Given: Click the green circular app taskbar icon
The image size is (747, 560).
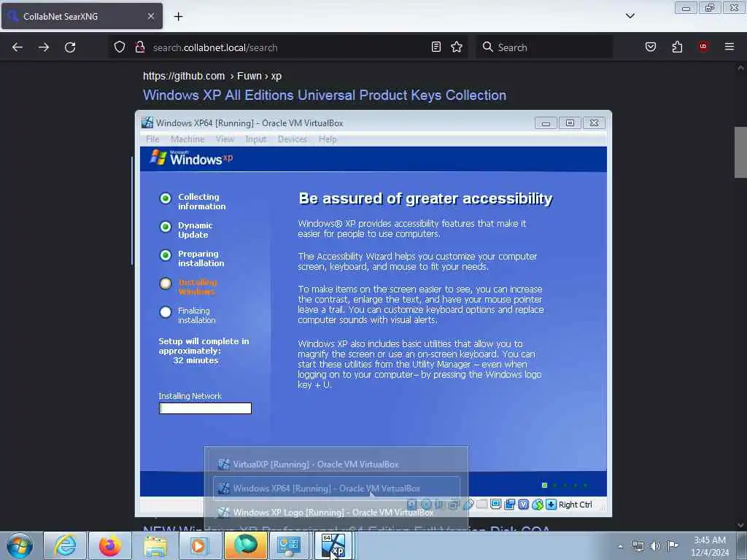Looking at the screenshot, I should tap(245, 545).
